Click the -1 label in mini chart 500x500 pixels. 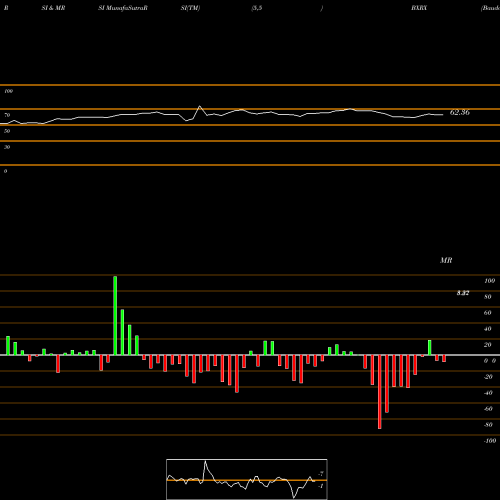click(x=321, y=486)
